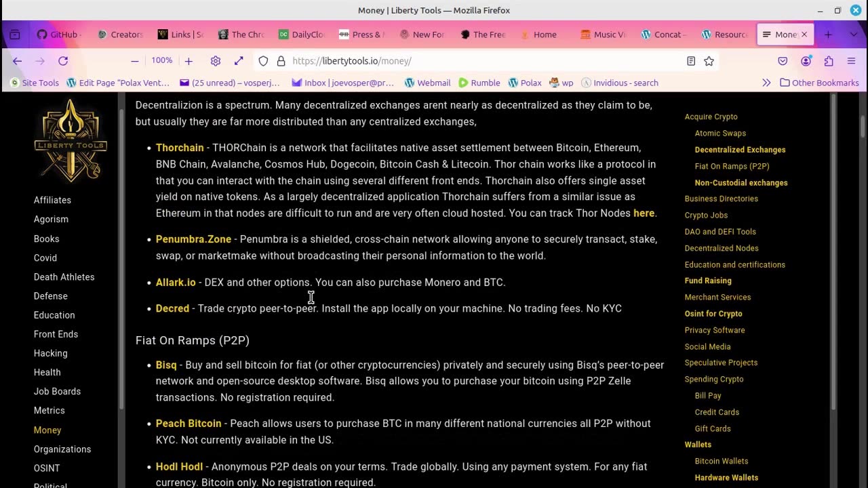The width and height of the screenshot is (868, 488).
Task: Go back to the previous page
Action: 17,61
